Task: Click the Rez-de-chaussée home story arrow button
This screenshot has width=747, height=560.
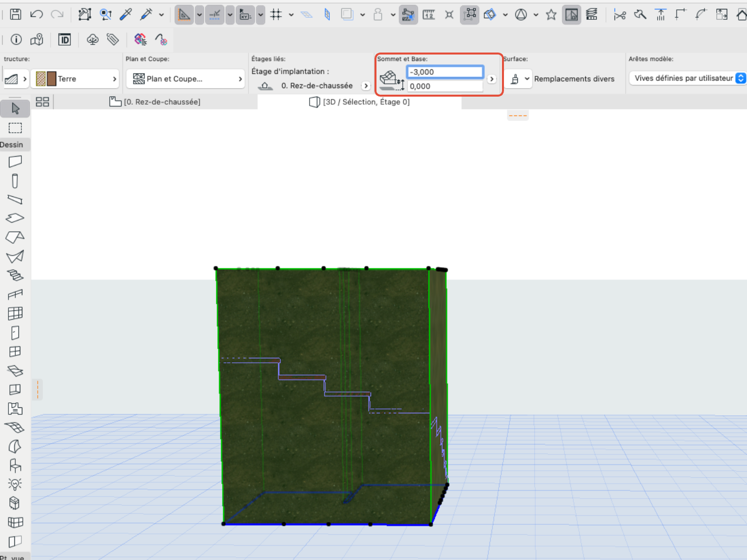Action: [366, 86]
